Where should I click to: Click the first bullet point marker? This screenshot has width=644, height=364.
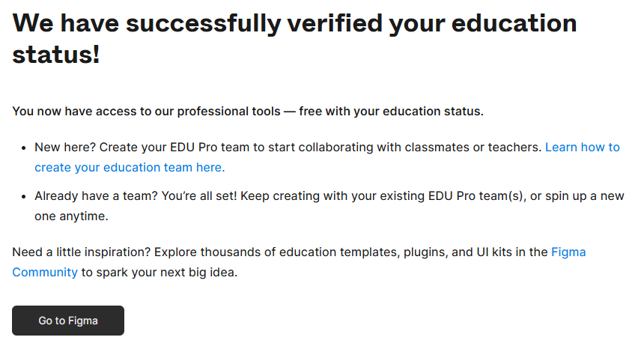tap(24, 148)
